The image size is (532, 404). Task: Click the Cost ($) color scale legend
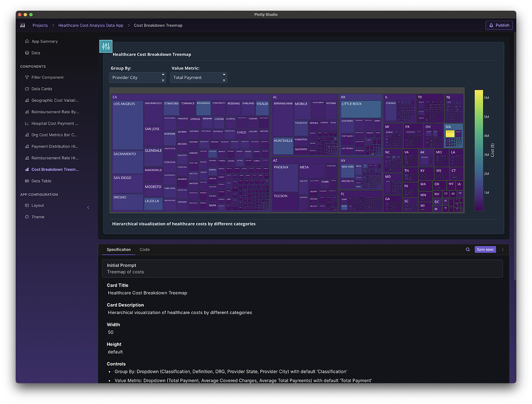479,151
